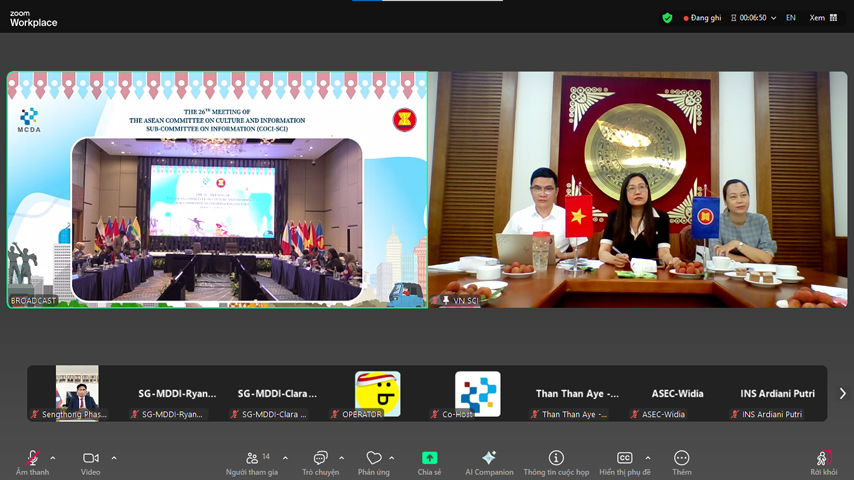The image size is (854, 480).
Task: Select SG-MDDI-Clara participant tile
Action: point(277,393)
